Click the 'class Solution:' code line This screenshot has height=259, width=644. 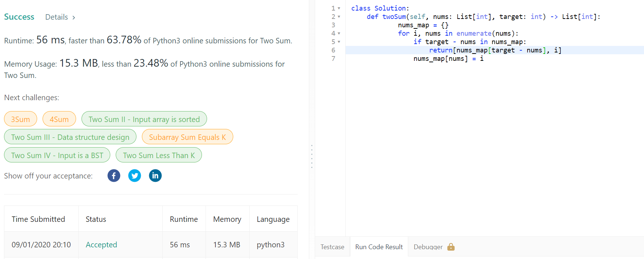(380, 8)
